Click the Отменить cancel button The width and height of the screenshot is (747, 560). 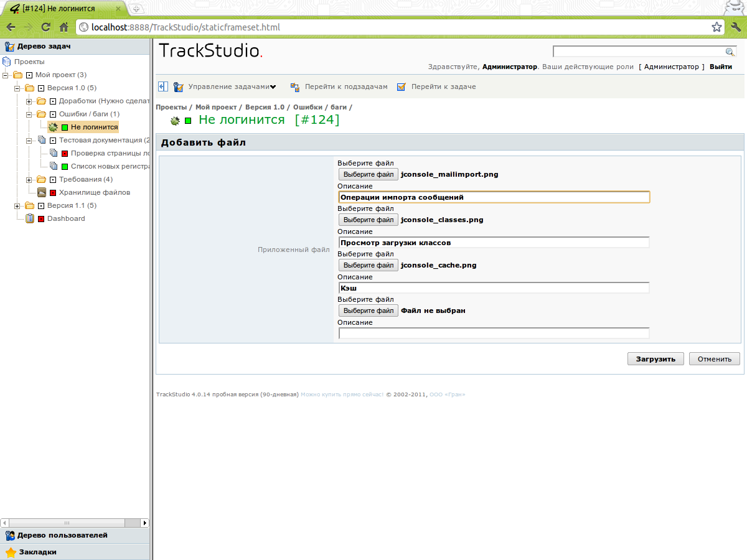714,359
